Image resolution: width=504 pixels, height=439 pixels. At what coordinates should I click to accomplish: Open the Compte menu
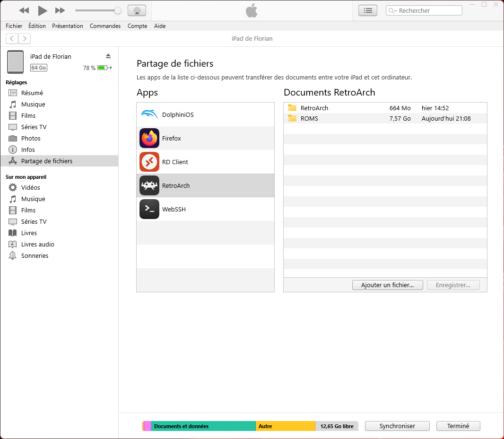coord(137,26)
